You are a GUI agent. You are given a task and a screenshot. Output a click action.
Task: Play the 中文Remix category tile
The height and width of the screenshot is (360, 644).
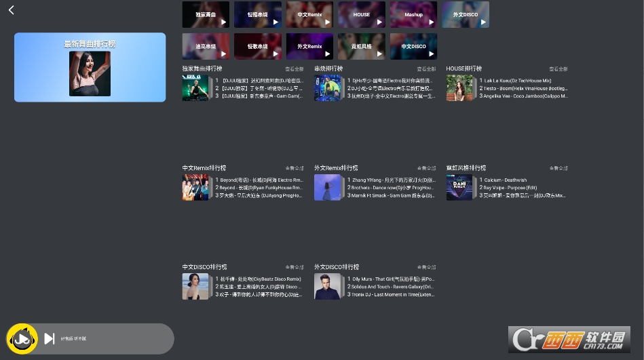point(309,15)
